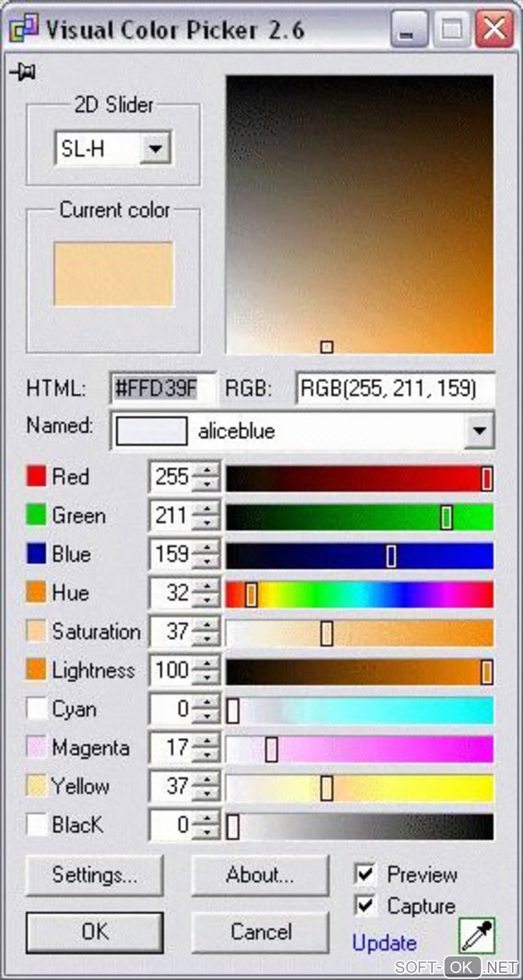Click the RGB value field
The image size is (523, 980).
coord(395,388)
